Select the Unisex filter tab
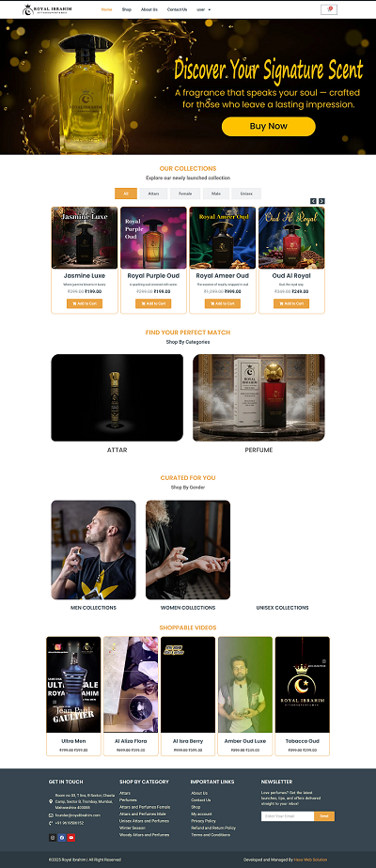The width and height of the screenshot is (376, 868). (246, 194)
